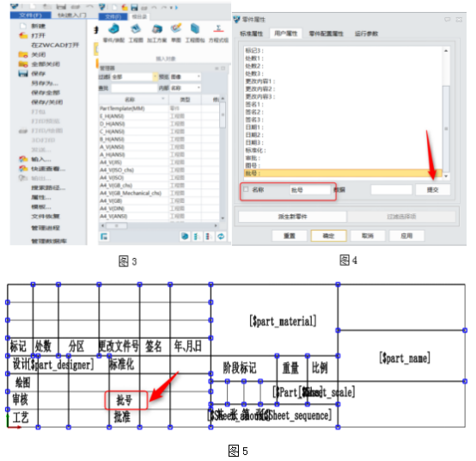
Task: Open the 过滤器 filter dropdown
Action: pos(156,77)
